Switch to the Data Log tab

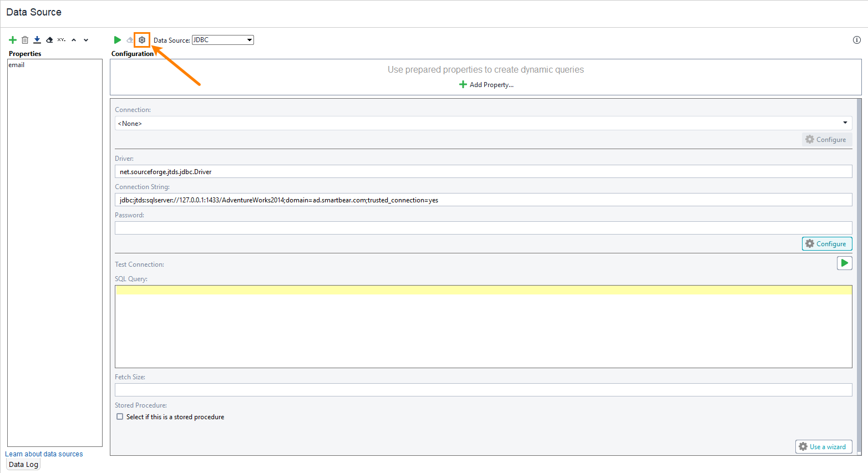23,464
